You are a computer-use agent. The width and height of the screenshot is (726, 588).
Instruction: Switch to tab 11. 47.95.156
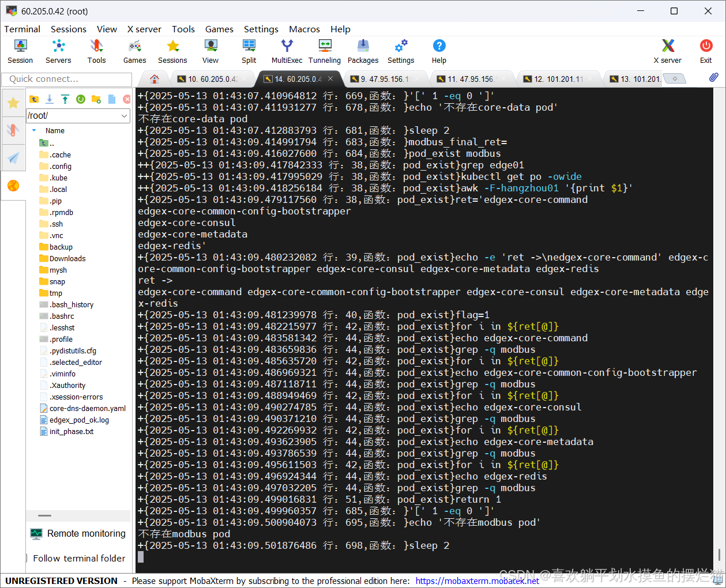(x=472, y=79)
